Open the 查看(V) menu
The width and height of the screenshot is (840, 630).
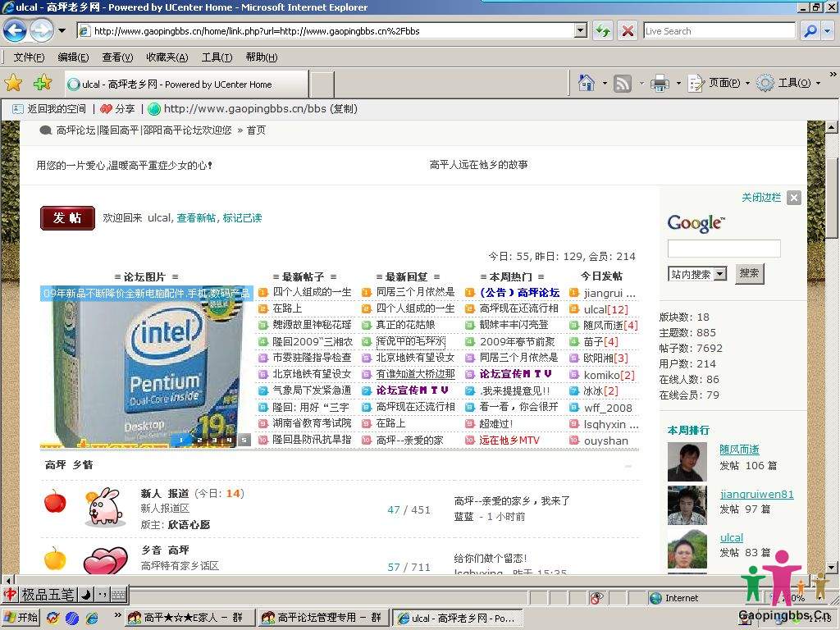pos(117,57)
